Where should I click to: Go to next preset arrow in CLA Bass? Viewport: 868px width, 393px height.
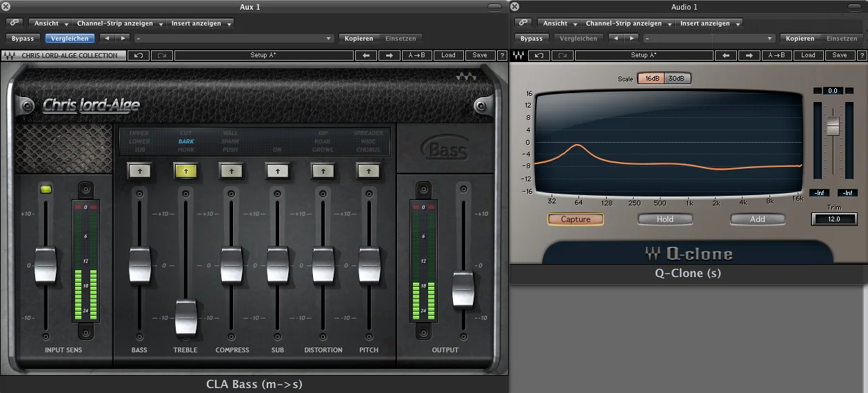click(x=389, y=55)
